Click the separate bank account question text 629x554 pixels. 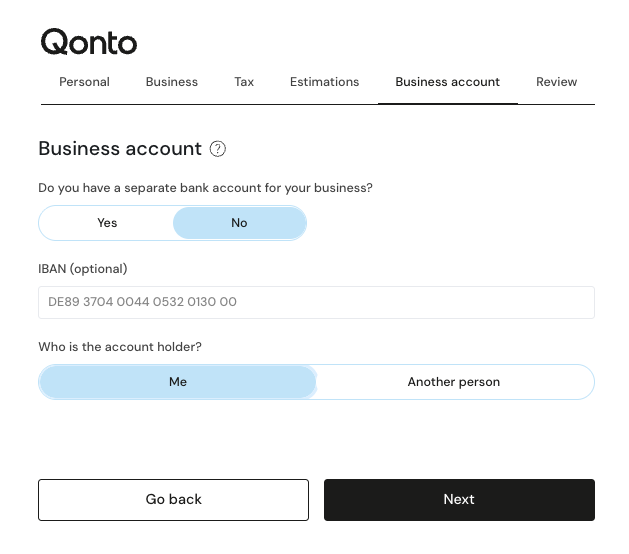point(205,188)
